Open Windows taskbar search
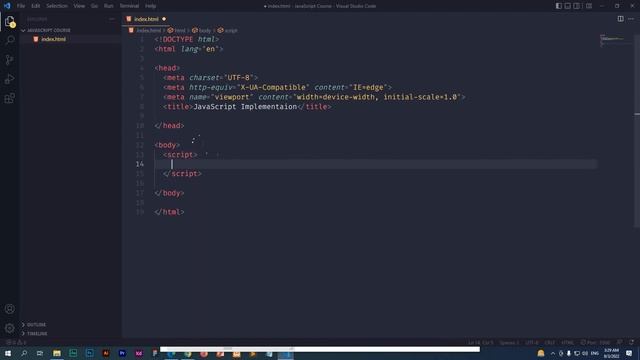This screenshot has width=640, height=360. (24, 353)
